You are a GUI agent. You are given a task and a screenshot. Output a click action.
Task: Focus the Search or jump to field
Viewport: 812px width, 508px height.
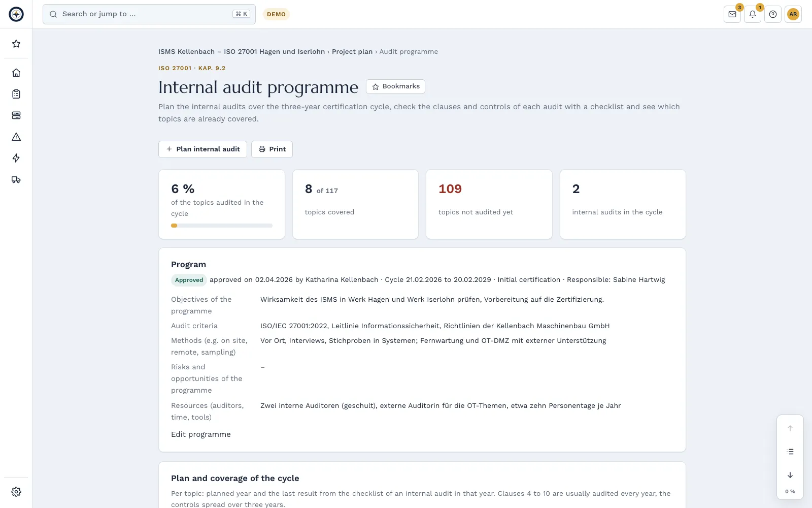pos(149,14)
